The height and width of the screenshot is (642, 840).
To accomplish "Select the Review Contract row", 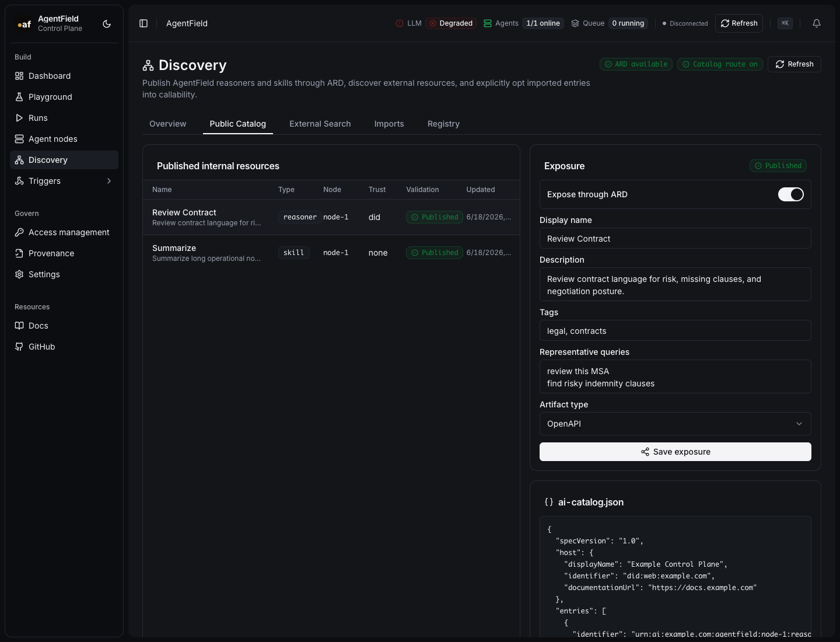I will pos(331,217).
